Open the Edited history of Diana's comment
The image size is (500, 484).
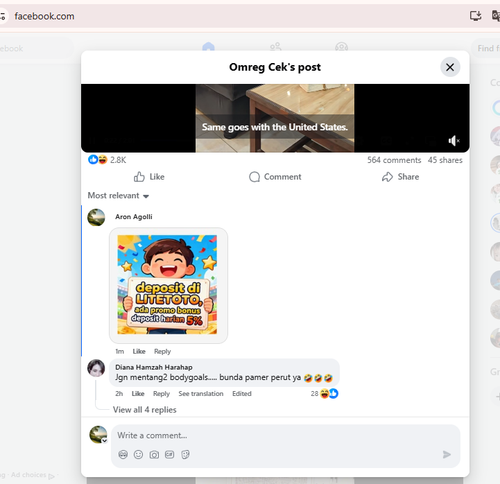point(242,394)
